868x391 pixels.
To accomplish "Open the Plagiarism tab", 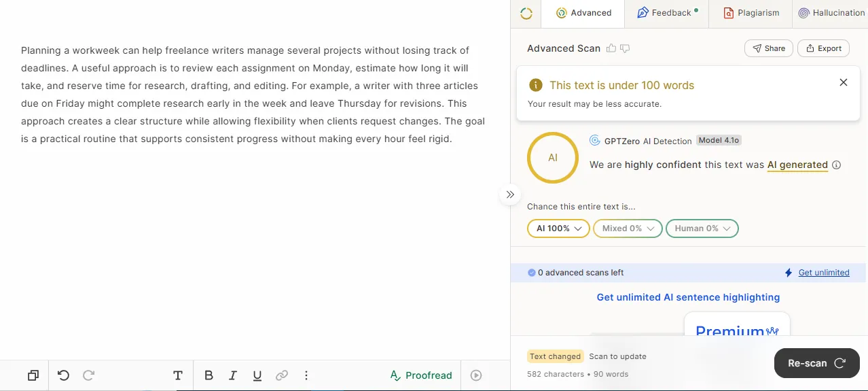I will point(751,13).
